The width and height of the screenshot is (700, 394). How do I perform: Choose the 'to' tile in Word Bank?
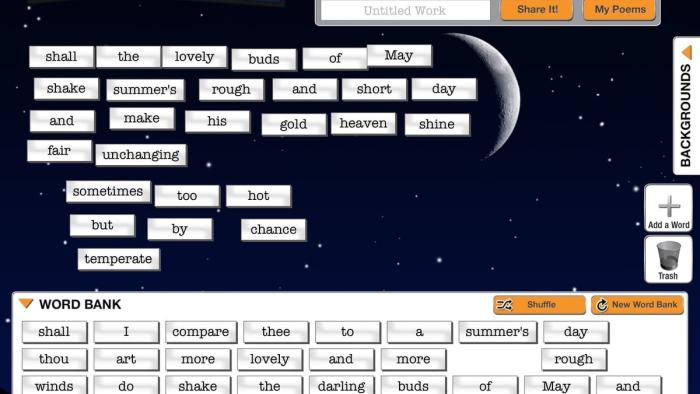click(348, 332)
